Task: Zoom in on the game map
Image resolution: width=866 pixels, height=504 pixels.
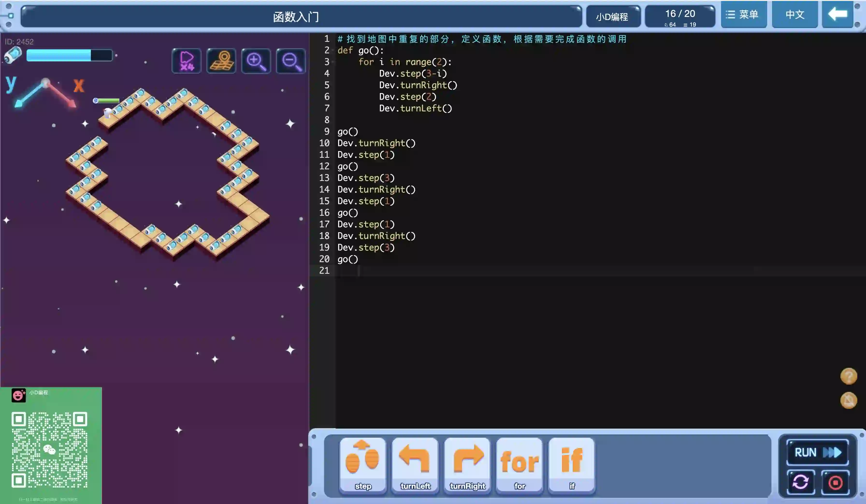Action: click(256, 61)
